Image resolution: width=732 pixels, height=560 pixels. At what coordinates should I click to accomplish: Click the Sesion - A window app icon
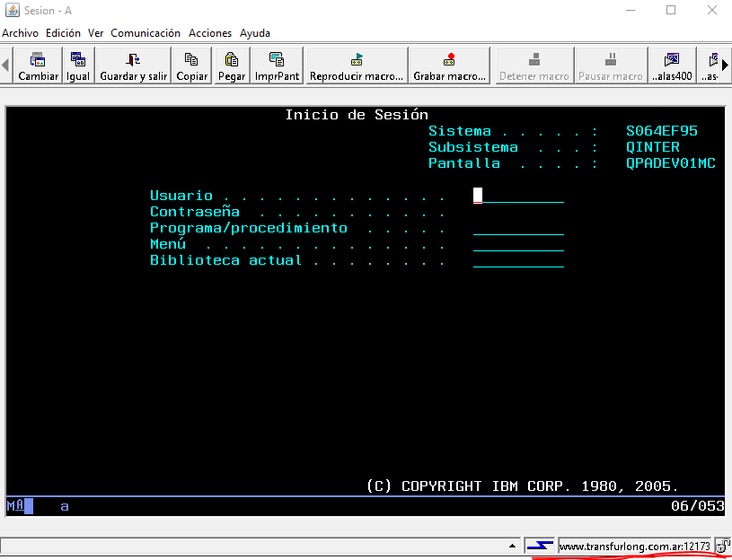pos(13,10)
